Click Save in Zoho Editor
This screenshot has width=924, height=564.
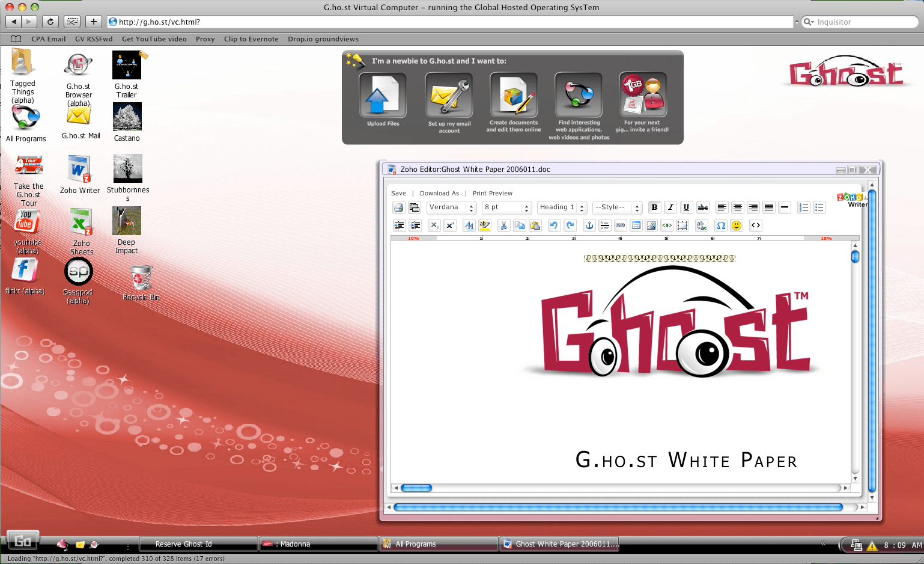[398, 194]
